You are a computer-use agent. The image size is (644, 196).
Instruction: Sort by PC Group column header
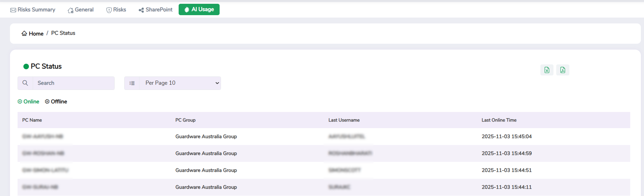[185, 120]
